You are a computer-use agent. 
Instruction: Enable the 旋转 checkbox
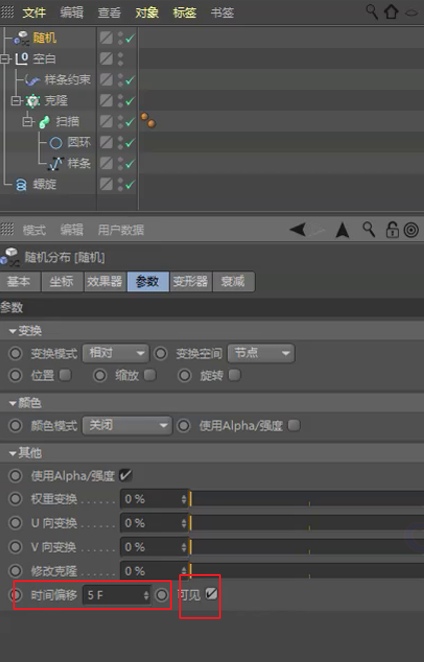click(x=234, y=375)
